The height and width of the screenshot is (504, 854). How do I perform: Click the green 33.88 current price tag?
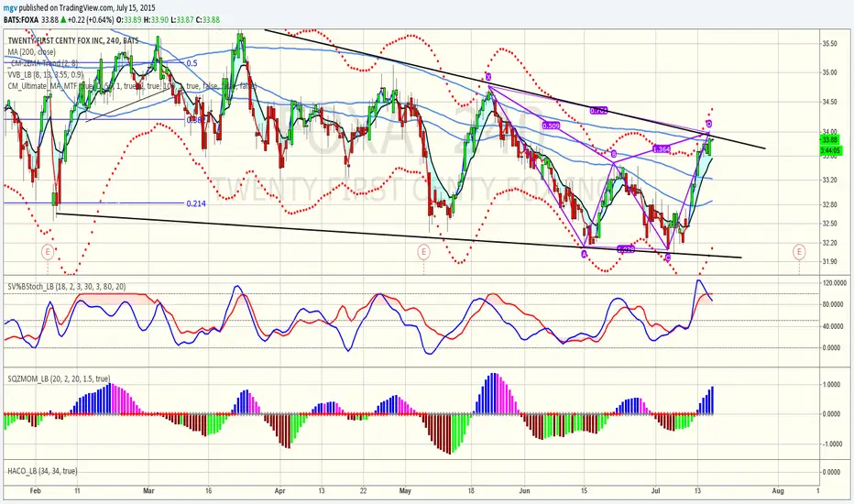point(831,140)
